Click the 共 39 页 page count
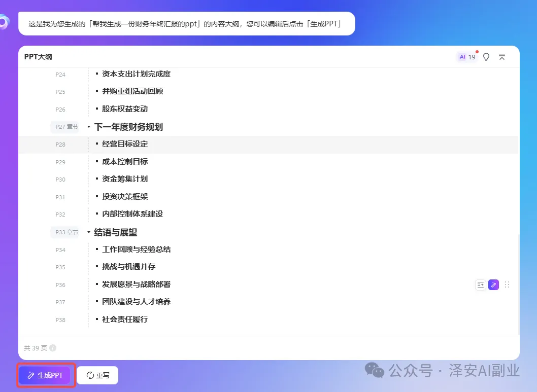This screenshot has width=537, height=392. pyautogui.click(x=36, y=348)
